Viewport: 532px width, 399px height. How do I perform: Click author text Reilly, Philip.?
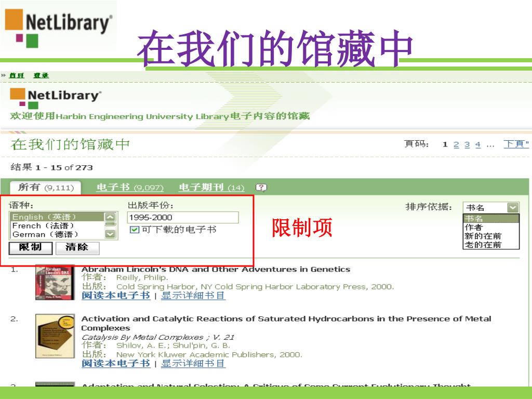[142, 277]
